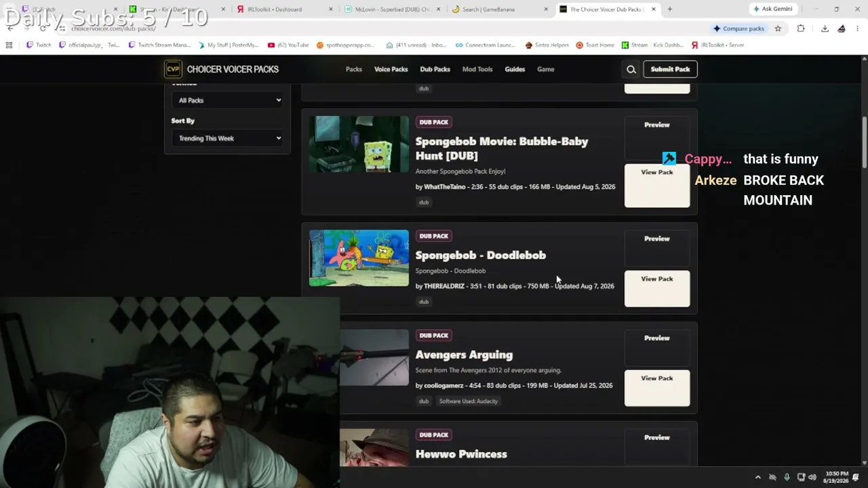Screen dimensions: 868x488
Task: Open author cooliogamerz's profile link
Action: (443, 386)
